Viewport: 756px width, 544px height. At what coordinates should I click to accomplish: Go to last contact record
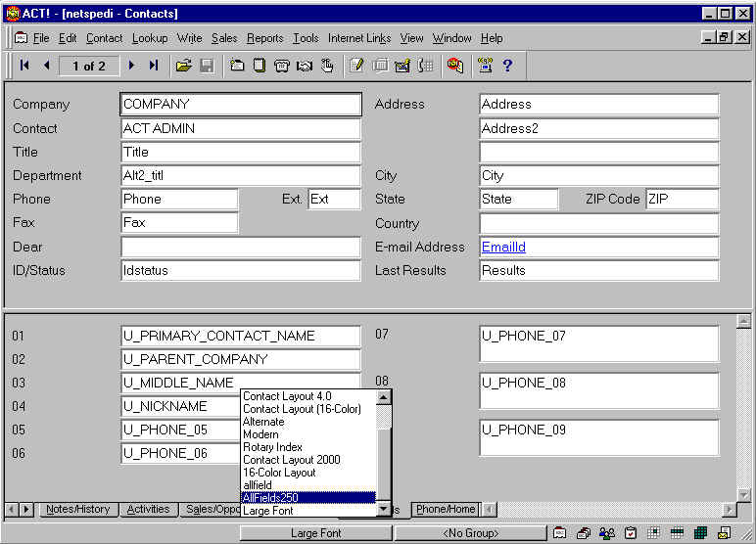point(154,65)
